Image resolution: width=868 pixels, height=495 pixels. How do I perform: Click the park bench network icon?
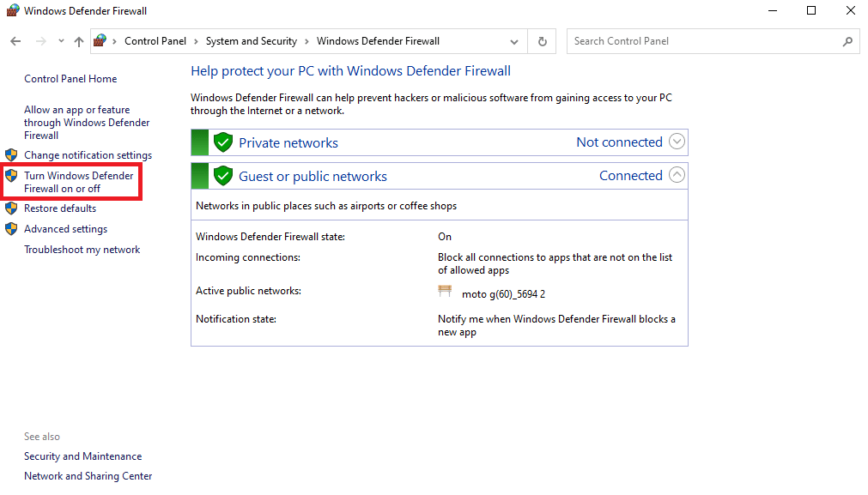[445, 291]
